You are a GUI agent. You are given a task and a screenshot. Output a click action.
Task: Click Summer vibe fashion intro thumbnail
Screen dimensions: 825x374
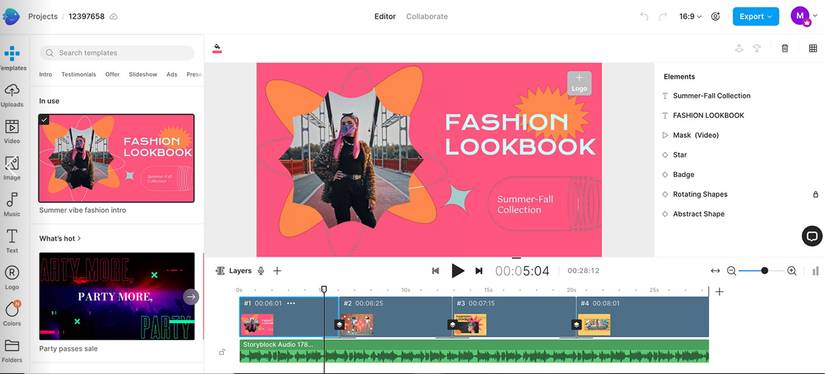116,158
